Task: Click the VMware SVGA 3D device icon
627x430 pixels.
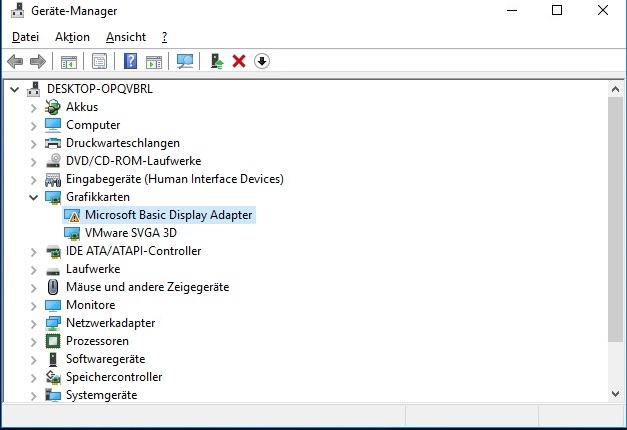Action: coord(72,233)
